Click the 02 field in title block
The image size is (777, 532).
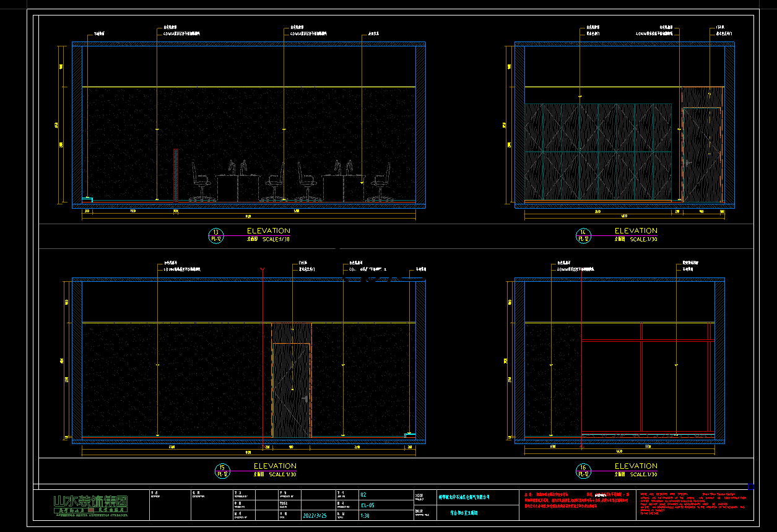tap(364, 495)
